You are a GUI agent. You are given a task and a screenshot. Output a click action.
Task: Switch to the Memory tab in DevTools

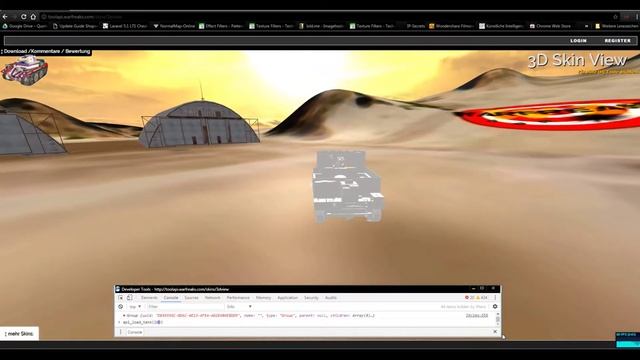pyautogui.click(x=263, y=298)
